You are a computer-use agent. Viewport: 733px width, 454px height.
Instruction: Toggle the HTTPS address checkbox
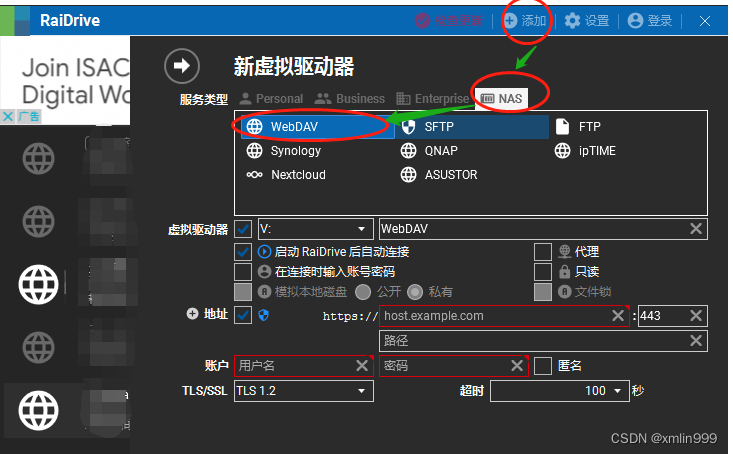(243, 315)
